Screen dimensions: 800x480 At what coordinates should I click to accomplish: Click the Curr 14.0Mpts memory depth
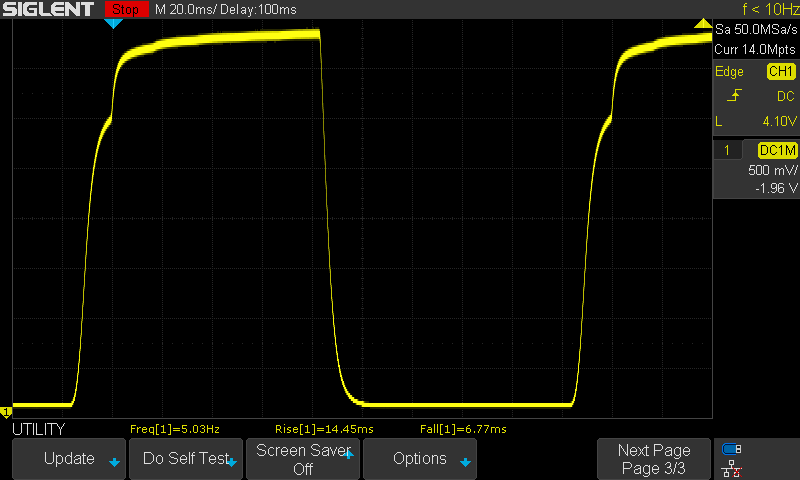[x=755, y=49]
